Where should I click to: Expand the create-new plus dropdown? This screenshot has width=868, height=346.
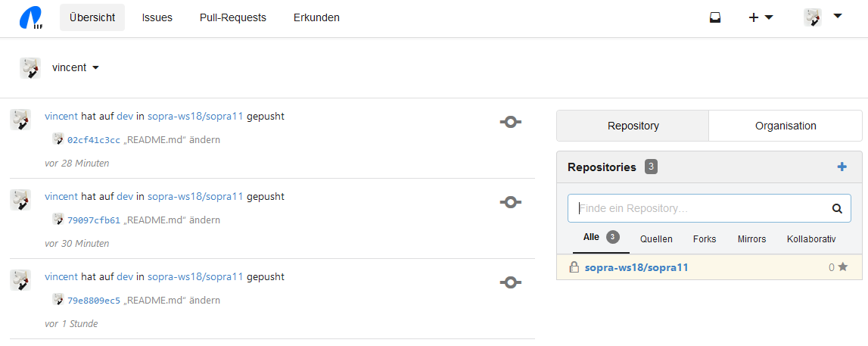point(761,17)
